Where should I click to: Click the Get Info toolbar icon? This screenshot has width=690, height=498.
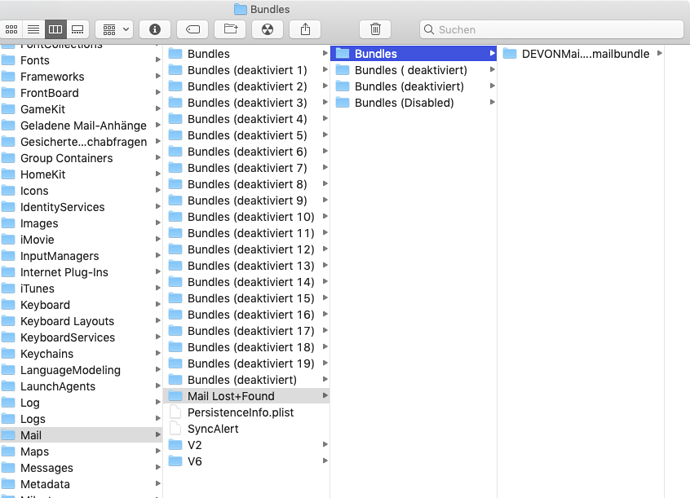[154, 30]
